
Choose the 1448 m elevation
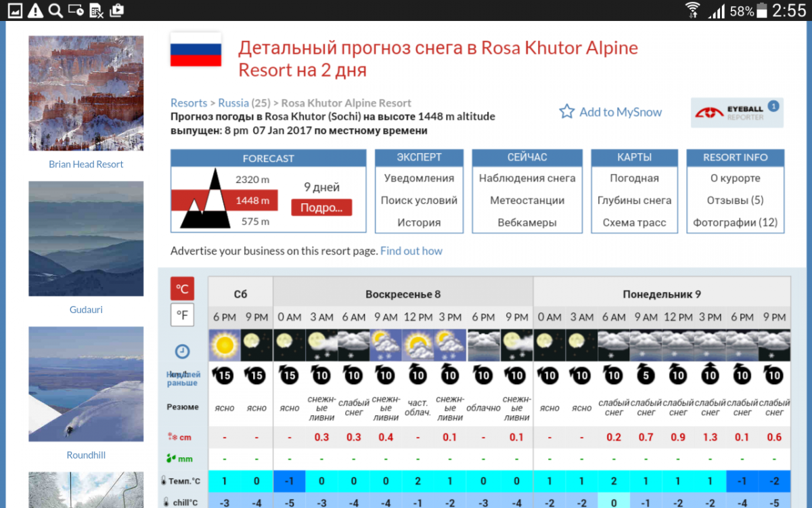252,200
